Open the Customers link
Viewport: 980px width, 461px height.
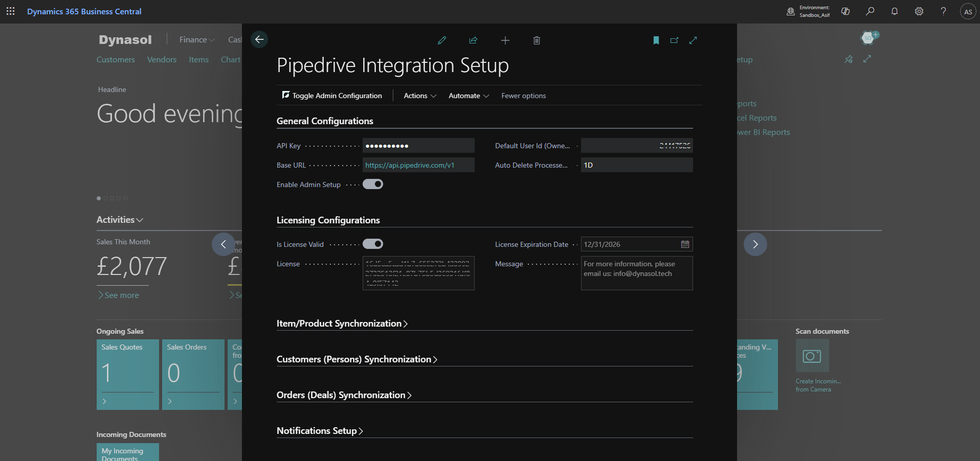click(x=116, y=60)
